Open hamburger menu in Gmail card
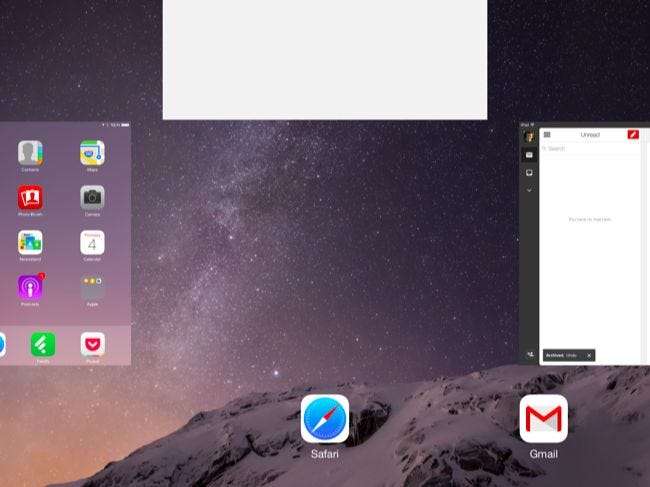650x487 pixels. 547,135
